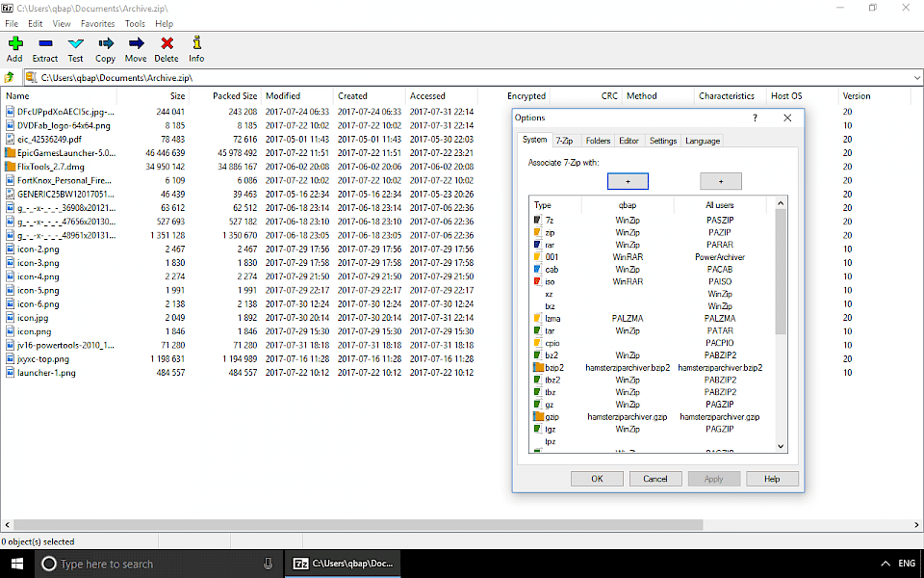Image resolution: width=924 pixels, height=578 pixels.
Task: Click the plus button above All users
Action: click(721, 181)
